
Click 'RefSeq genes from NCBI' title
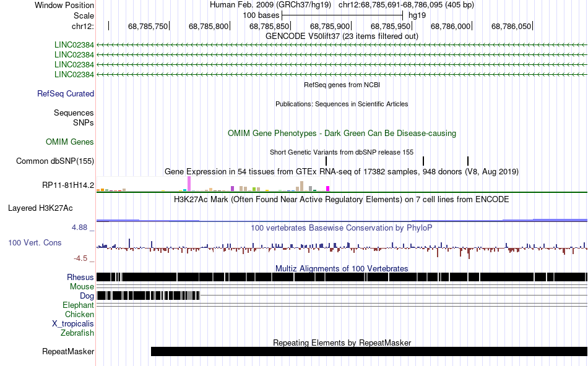[x=342, y=85]
